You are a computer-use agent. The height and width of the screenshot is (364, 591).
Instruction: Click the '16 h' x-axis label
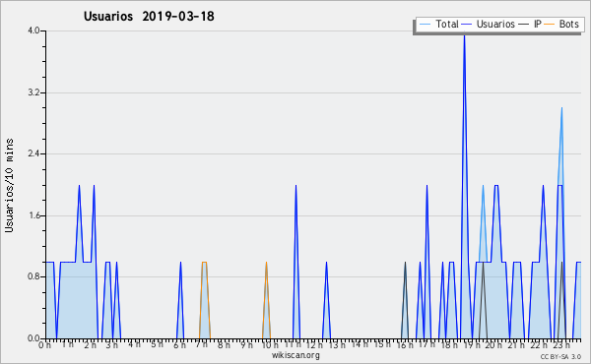405,344
